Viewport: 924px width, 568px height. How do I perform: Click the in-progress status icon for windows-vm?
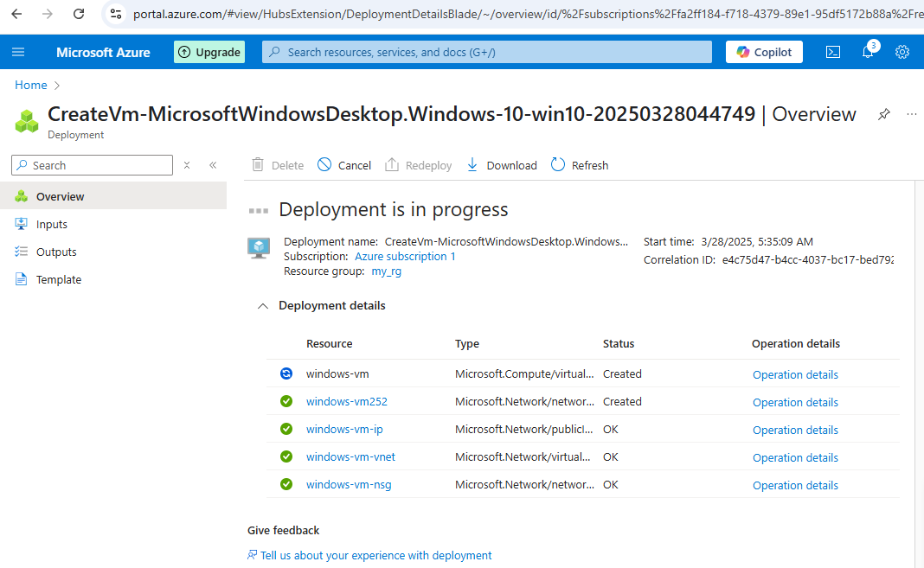click(x=286, y=373)
